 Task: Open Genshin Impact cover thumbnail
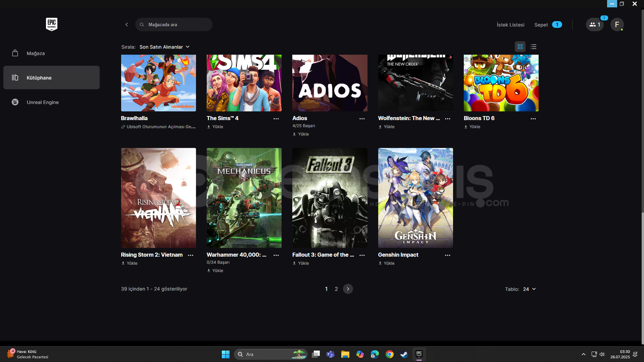pos(415,198)
